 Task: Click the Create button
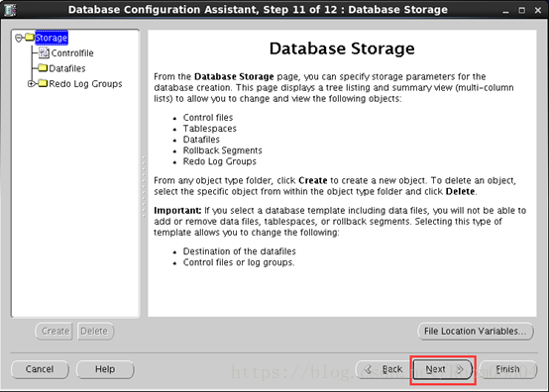click(55, 332)
